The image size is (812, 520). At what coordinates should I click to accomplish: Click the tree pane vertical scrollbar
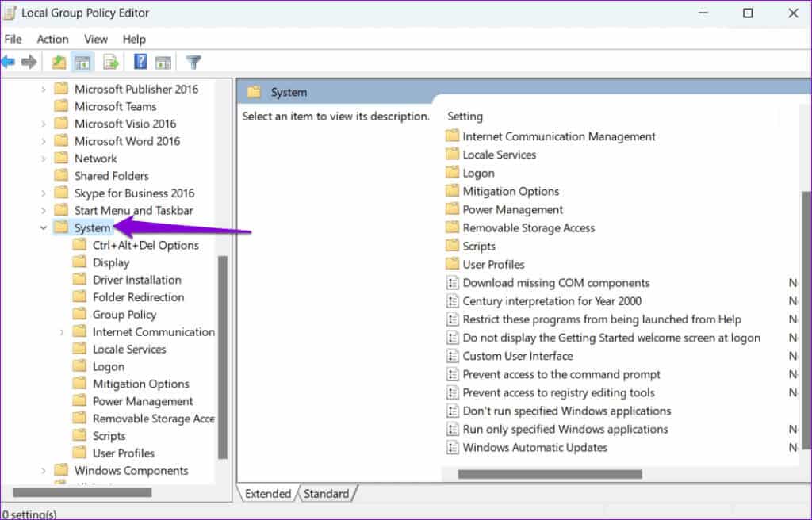[x=223, y=357]
